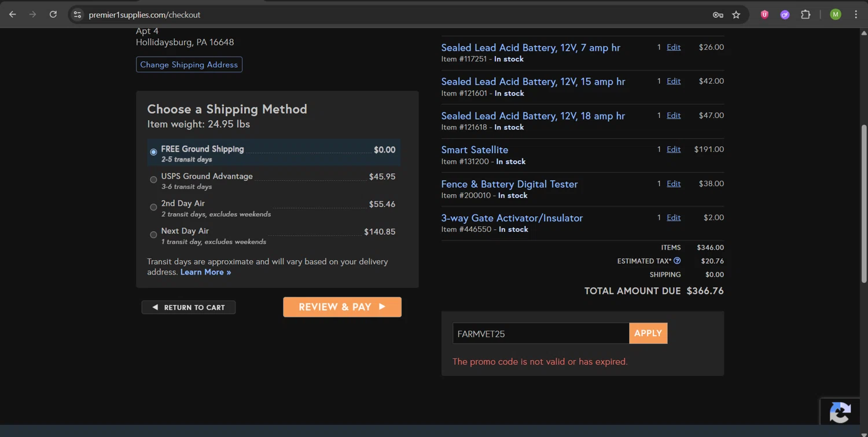Click the $20.76 estimated tax value
Viewport: 868px width, 437px height.
[x=712, y=261]
